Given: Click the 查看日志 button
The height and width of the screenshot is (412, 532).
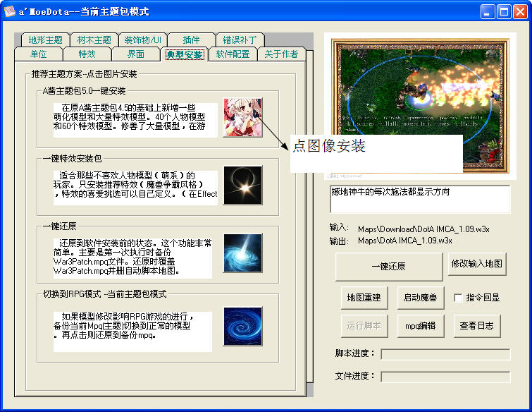Looking at the screenshot, I should [x=477, y=326].
